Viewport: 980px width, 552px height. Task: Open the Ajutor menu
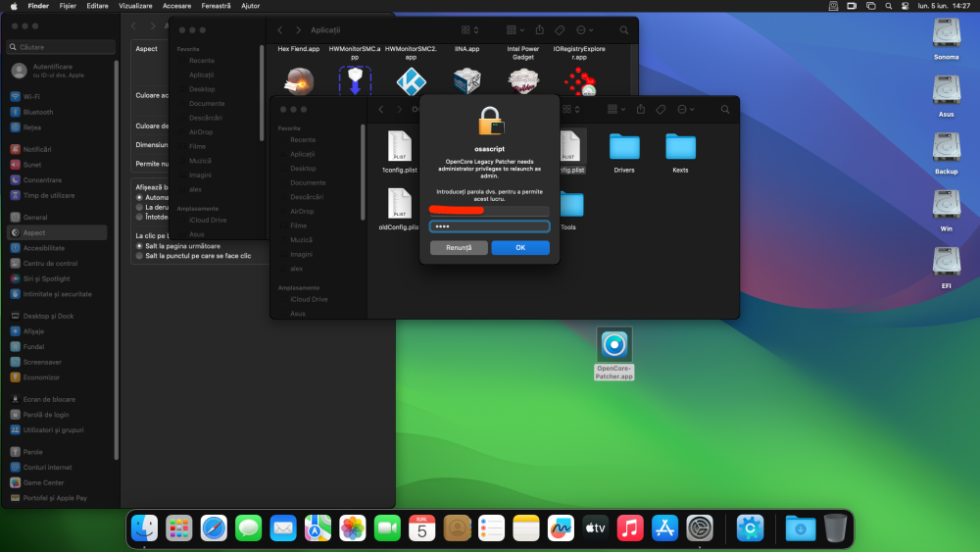click(250, 6)
